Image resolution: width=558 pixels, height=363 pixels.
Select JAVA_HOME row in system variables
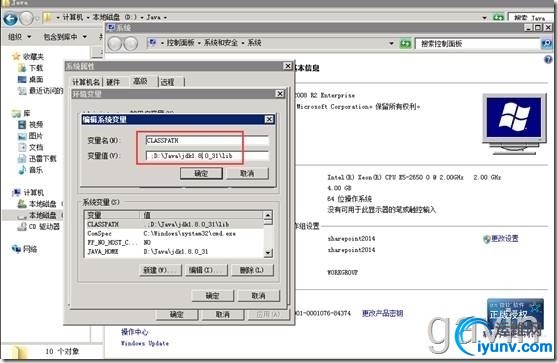[x=175, y=252]
